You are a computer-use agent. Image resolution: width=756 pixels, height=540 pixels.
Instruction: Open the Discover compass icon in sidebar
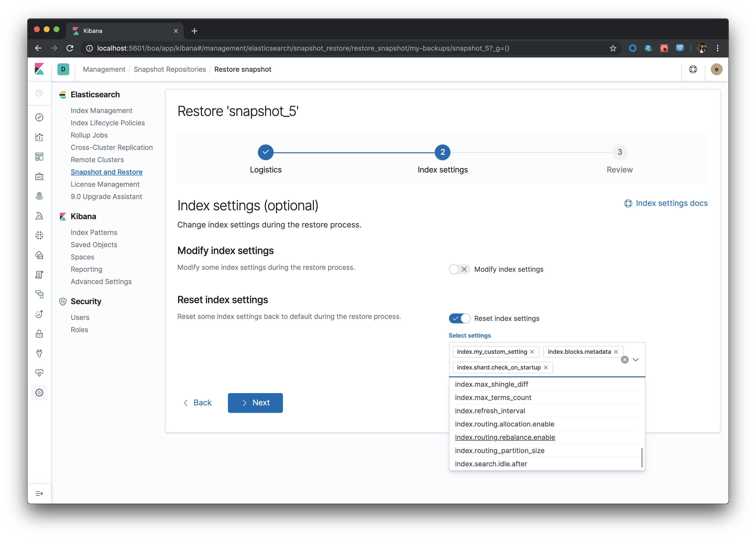click(x=39, y=117)
